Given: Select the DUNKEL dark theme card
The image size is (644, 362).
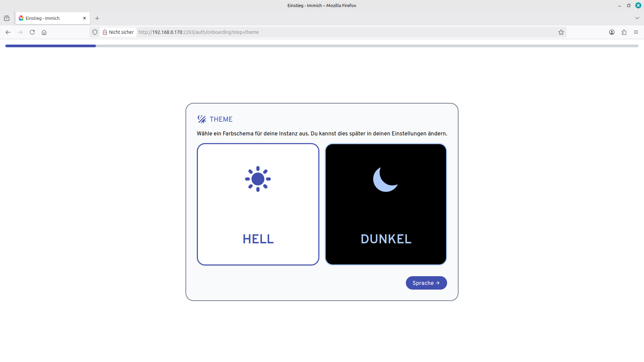Looking at the screenshot, I should tap(386, 204).
